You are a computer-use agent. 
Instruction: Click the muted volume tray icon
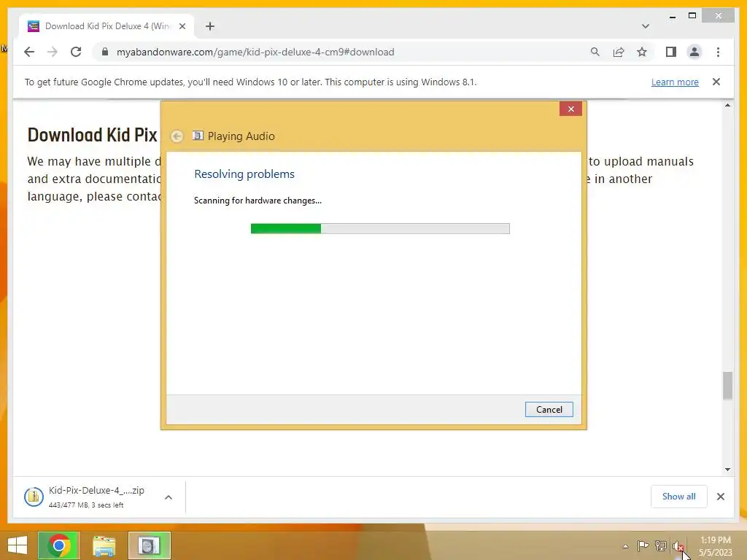coord(678,546)
